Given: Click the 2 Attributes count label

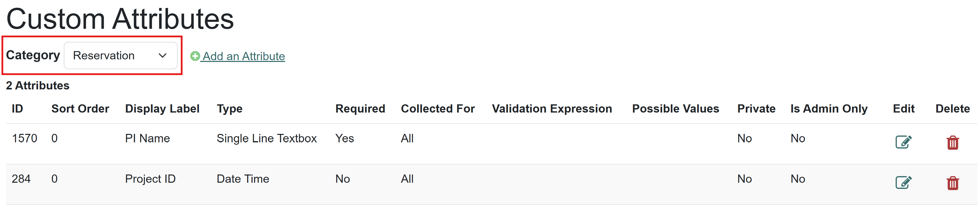Looking at the screenshot, I should point(38,86).
